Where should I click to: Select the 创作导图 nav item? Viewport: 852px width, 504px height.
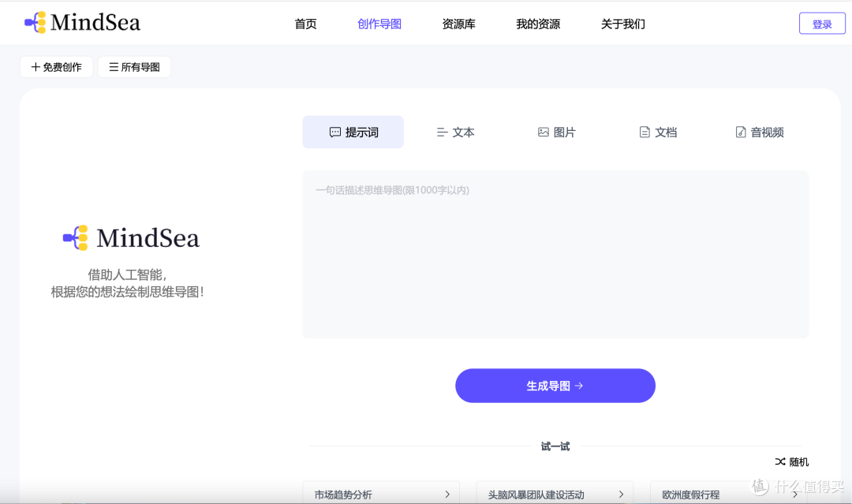point(379,24)
